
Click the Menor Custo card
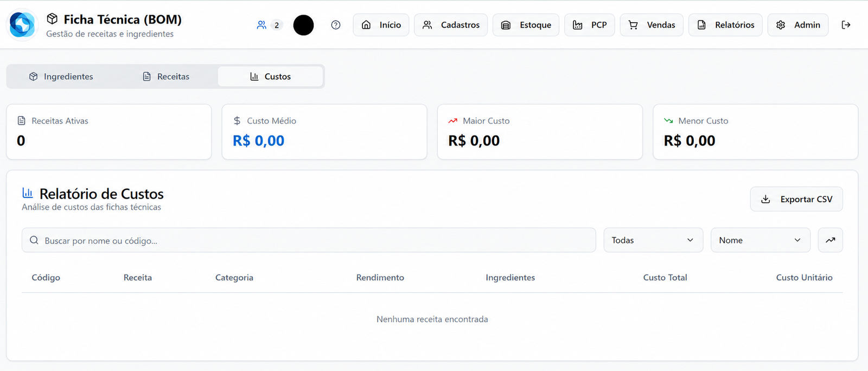coord(756,132)
